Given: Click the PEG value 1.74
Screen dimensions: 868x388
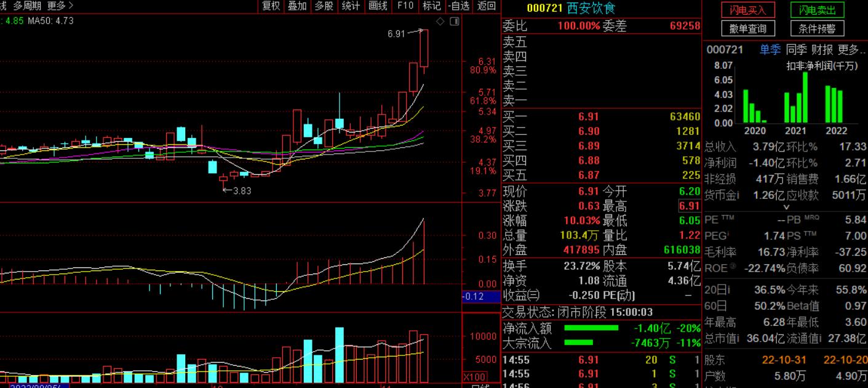Looking at the screenshot, I should (774, 236).
